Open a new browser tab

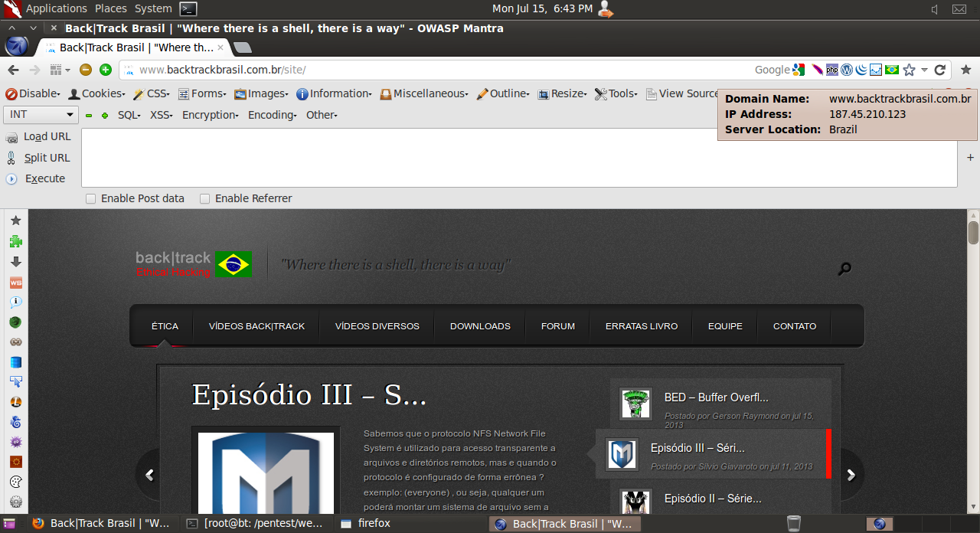pos(242,47)
